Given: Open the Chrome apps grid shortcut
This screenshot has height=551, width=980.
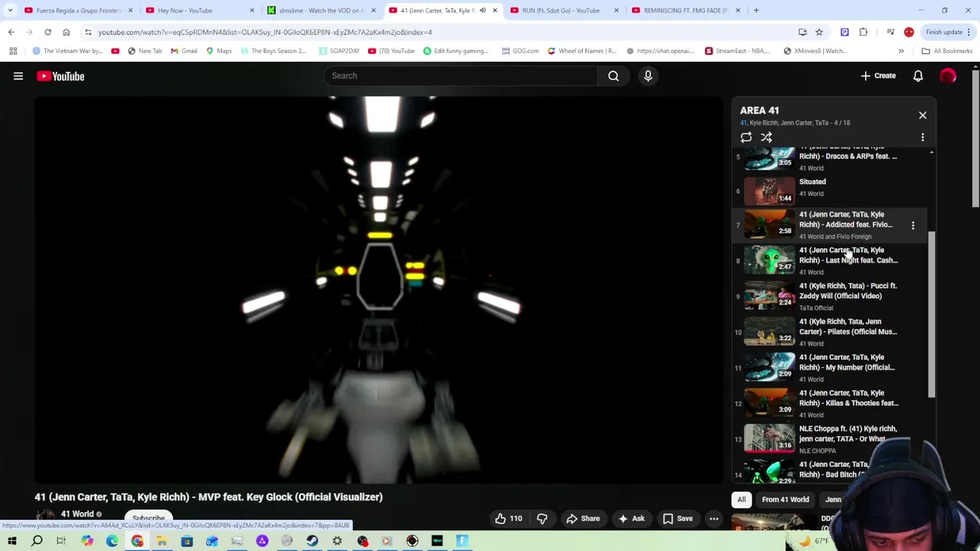Looking at the screenshot, I should [13, 51].
